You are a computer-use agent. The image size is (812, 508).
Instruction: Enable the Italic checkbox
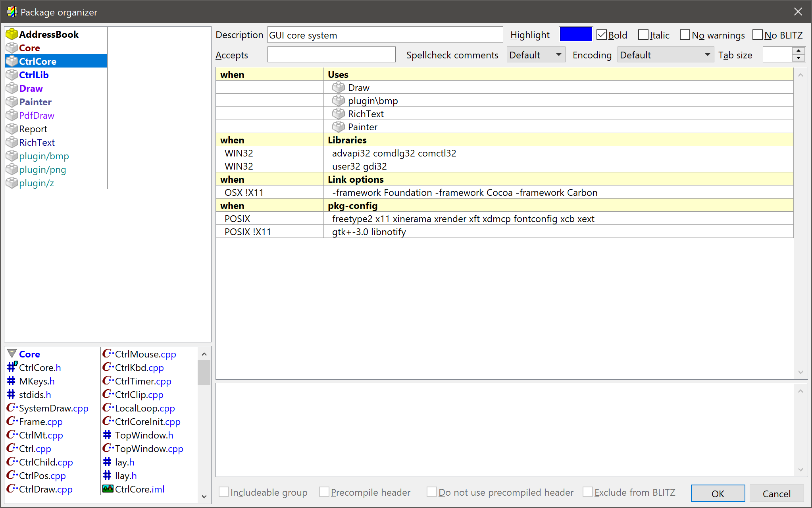(643, 35)
